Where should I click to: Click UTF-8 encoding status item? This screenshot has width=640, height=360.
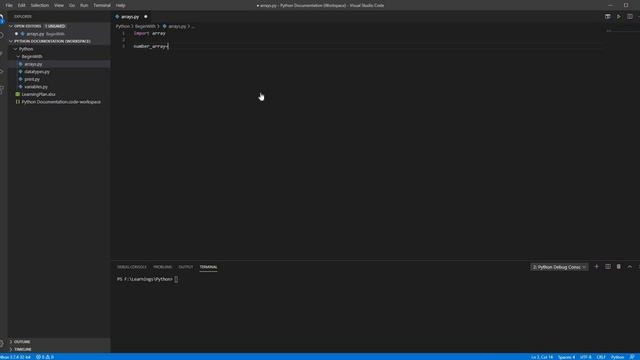coord(586,357)
